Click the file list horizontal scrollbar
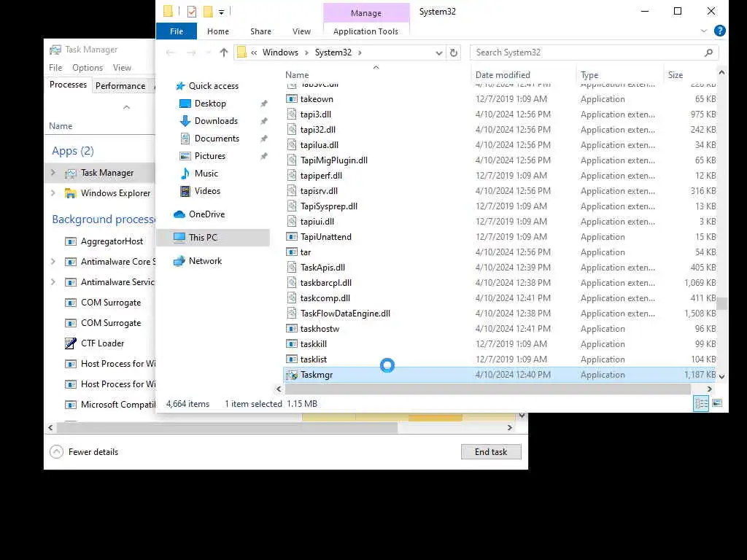 click(x=488, y=389)
